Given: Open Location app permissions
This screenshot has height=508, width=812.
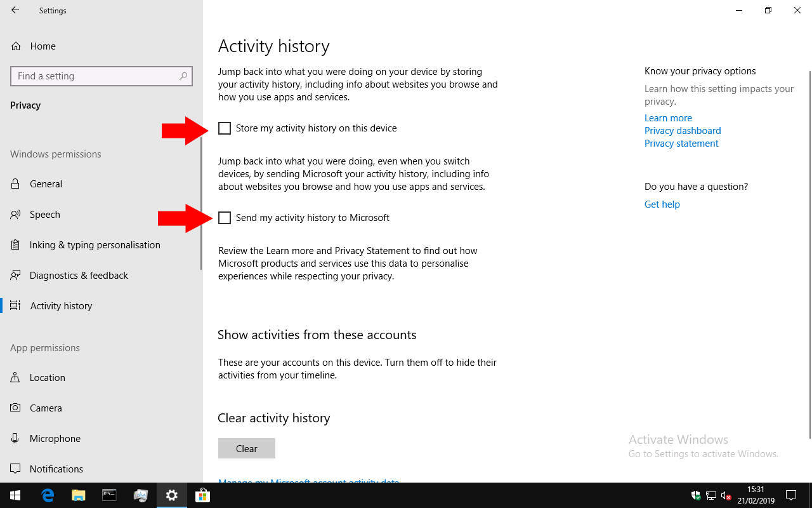Looking at the screenshot, I should click(101, 378).
